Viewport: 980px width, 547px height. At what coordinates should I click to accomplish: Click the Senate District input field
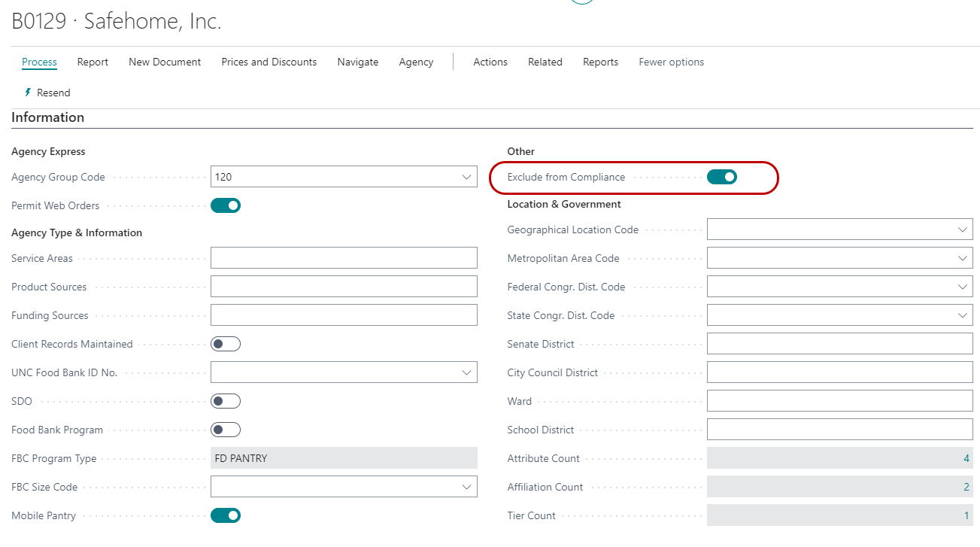coord(839,344)
